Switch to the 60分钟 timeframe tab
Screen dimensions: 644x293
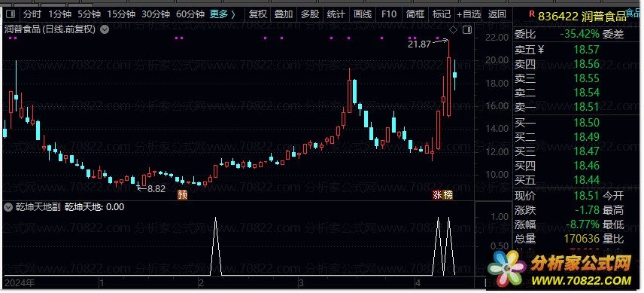click(190, 14)
